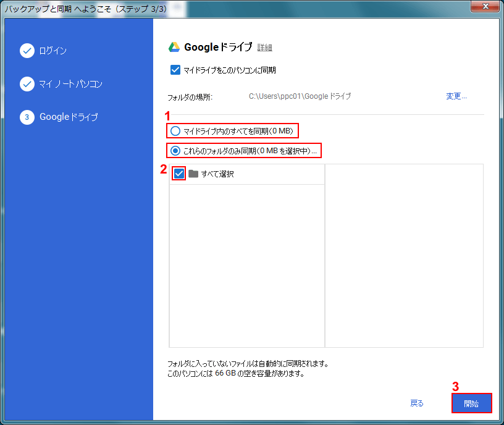The image size is (504, 425).
Task: Select the Google ドライブ step label in sidebar
Action: point(69,117)
